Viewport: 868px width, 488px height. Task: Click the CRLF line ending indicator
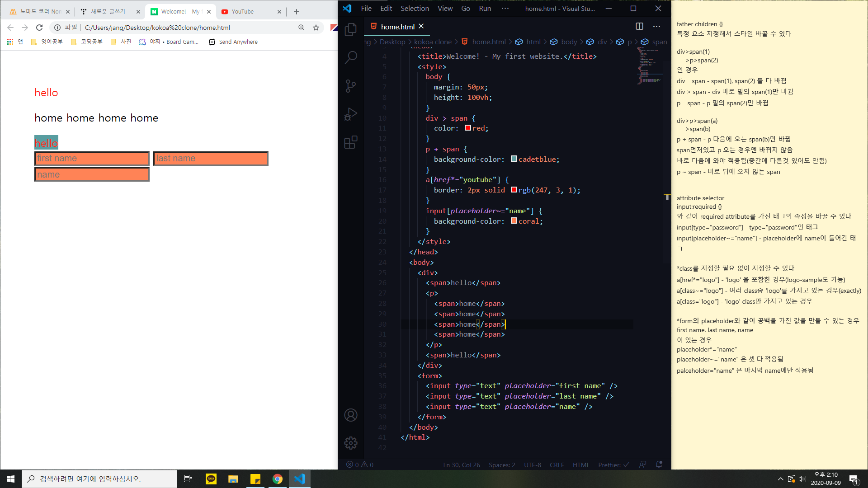click(557, 465)
